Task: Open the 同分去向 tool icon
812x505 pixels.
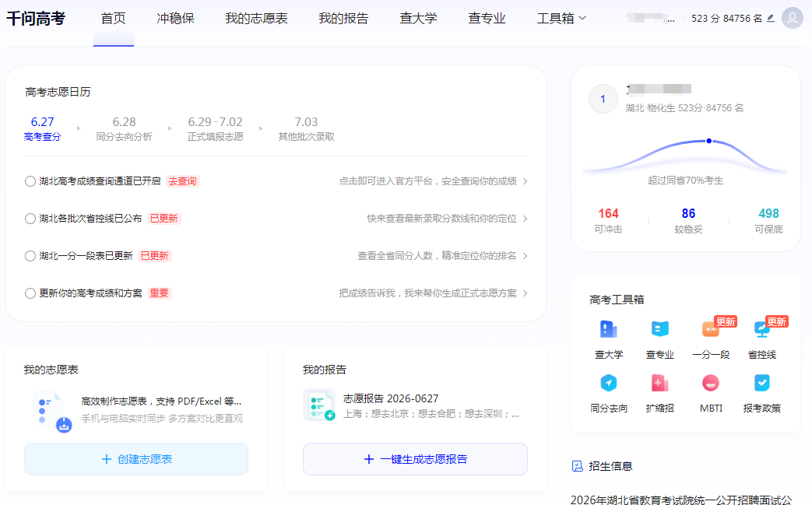Action: [609, 384]
